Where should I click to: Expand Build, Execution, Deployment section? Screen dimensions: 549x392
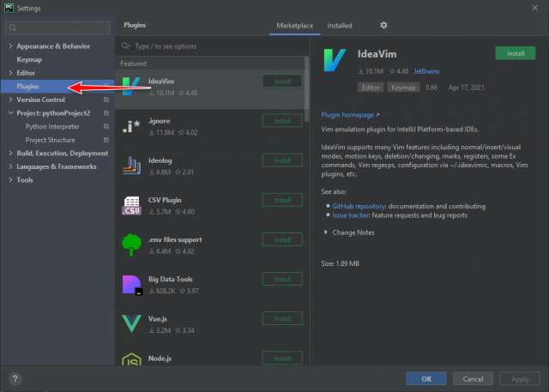tap(10, 154)
